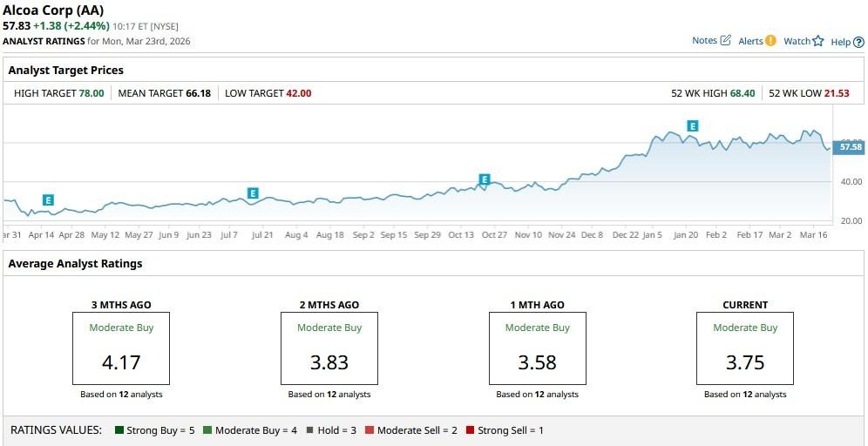The width and height of the screenshot is (868, 446).
Task: Click the HIGH TARGET 78.00 value
Action: 91,93
